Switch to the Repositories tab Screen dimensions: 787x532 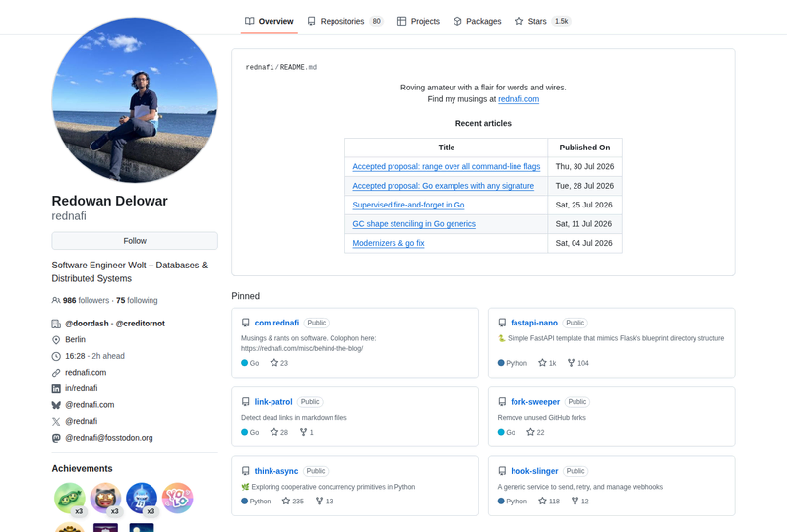345,21
